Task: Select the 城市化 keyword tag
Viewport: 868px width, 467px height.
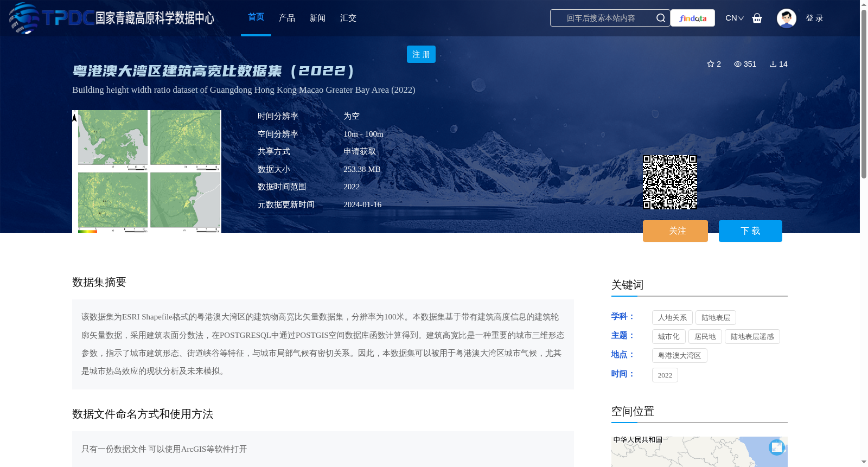Action: [669, 337]
